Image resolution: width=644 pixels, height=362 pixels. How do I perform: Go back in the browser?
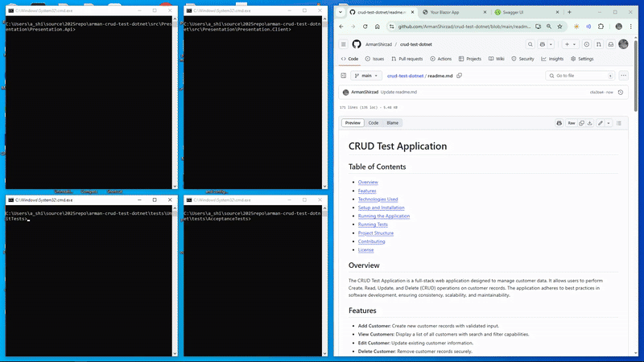pyautogui.click(x=341, y=27)
